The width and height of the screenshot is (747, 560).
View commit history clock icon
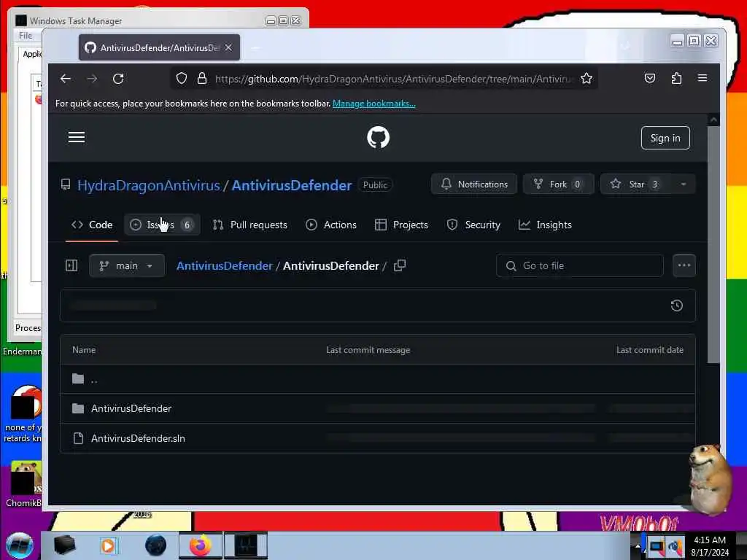pos(677,306)
